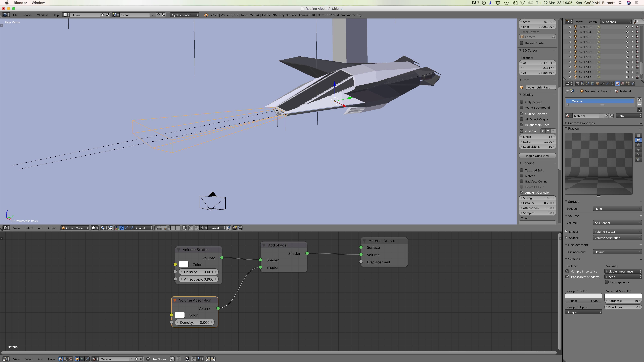Select the compositing node tree icon
The height and width of the screenshot is (362, 644).
tap(66, 359)
